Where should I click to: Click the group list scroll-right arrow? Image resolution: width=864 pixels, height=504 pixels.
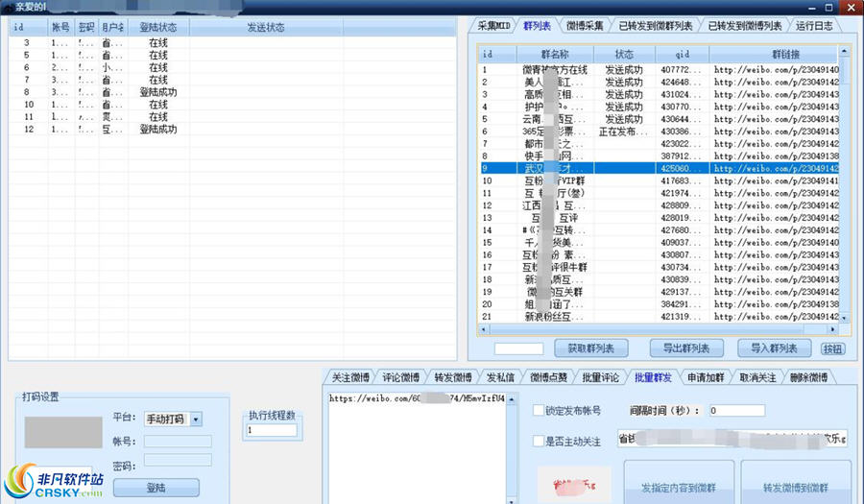click(832, 329)
